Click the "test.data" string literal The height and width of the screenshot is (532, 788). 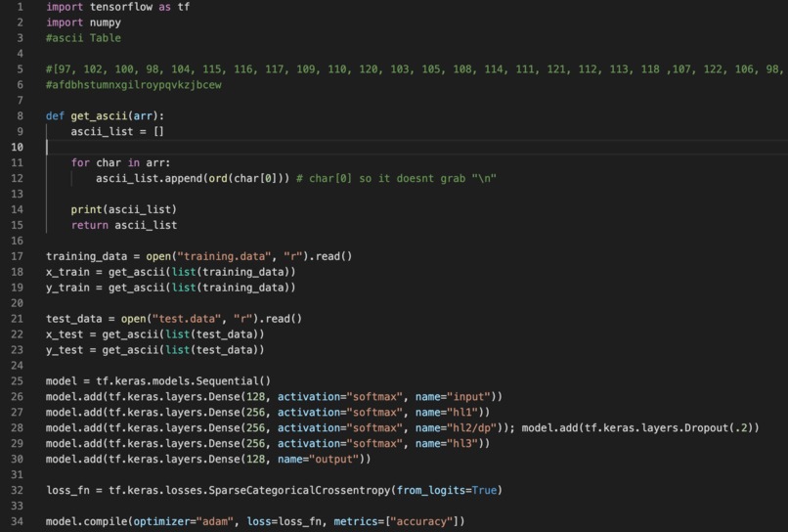187,319
